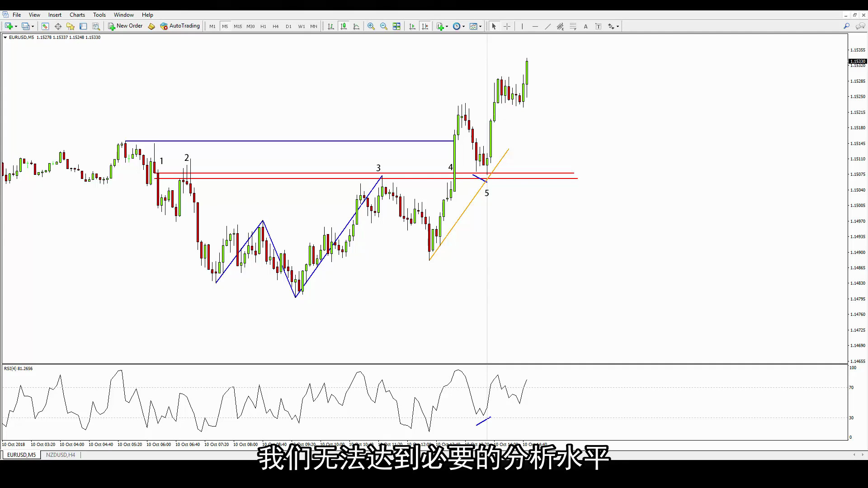
Task: Click the Arrows objects icon
Action: [611, 26]
